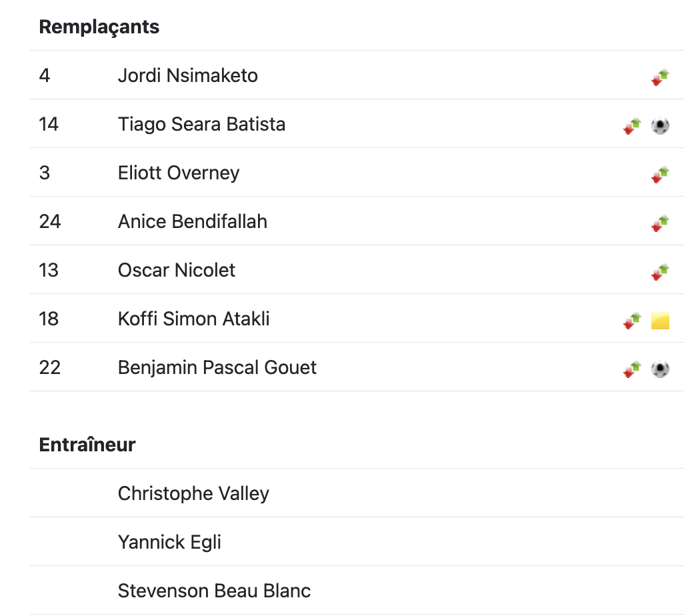The image size is (692, 616).
Task: Click yellow card icon for Koffi Simon Atakli
Action: coord(660,321)
